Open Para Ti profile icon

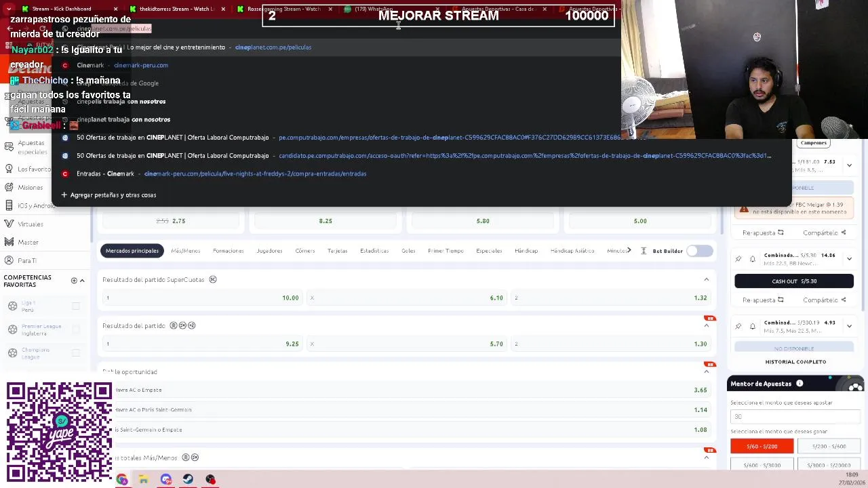pos(9,260)
